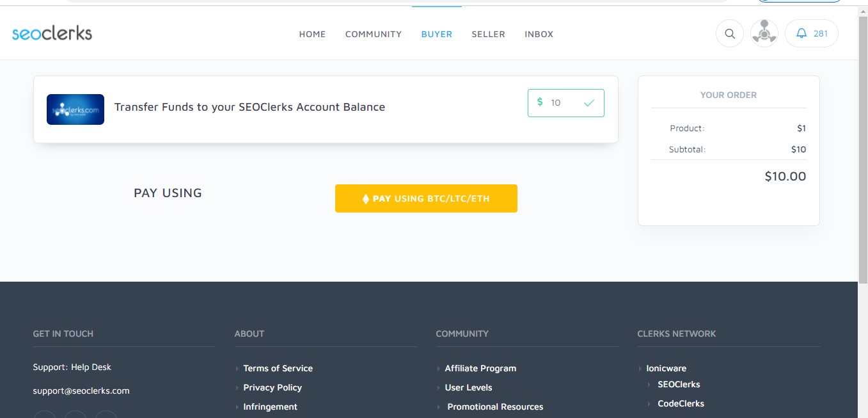The width and height of the screenshot is (868, 418).
Task: Click the green checkmark in amount field
Action: 589,102
